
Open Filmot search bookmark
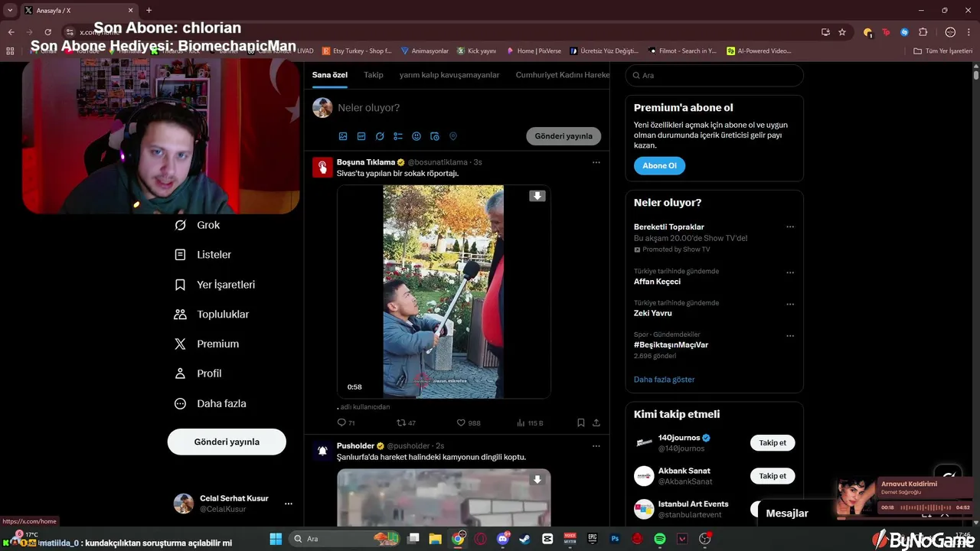coord(682,51)
